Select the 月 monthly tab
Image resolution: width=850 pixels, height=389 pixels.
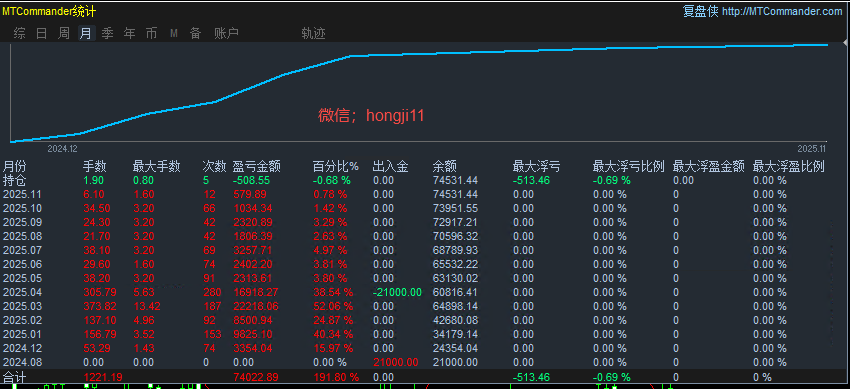86,34
